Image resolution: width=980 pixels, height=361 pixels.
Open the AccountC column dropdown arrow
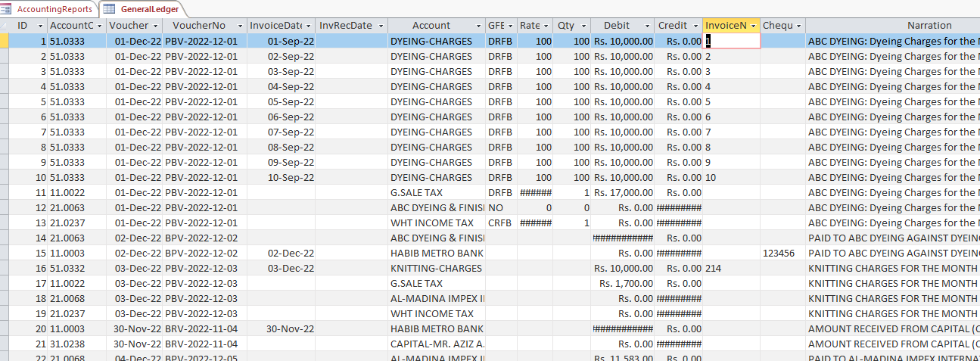click(x=100, y=26)
